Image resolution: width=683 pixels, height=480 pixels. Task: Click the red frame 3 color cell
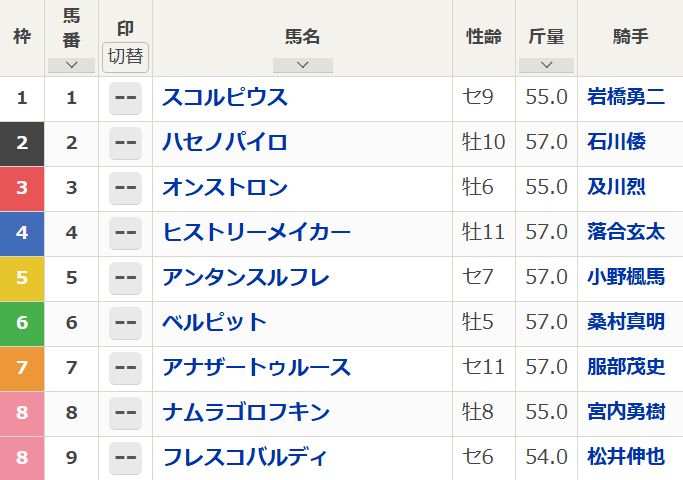(22, 189)
